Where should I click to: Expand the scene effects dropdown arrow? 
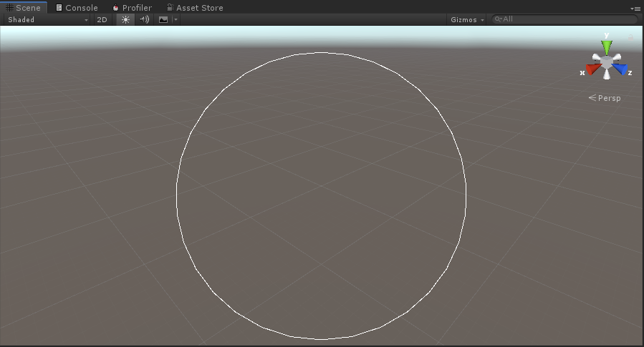[x=176, y=19]
